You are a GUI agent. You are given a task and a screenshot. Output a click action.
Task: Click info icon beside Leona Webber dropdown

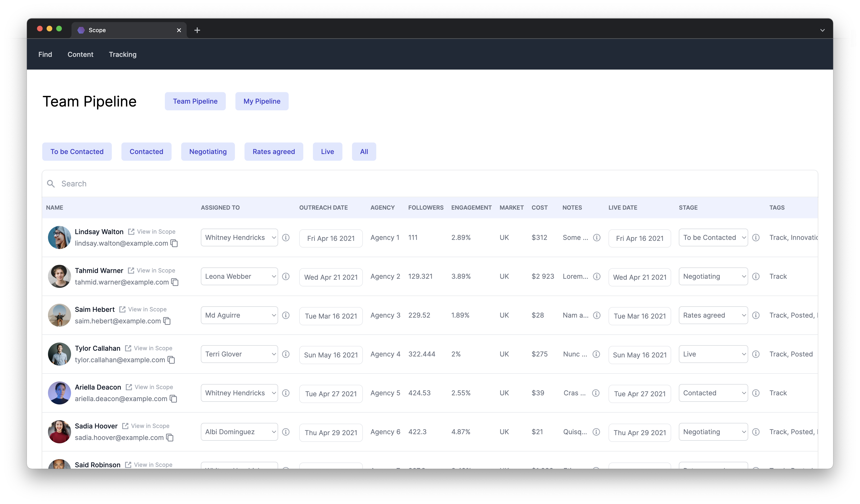pyautogui.click(x=286, y=276)
